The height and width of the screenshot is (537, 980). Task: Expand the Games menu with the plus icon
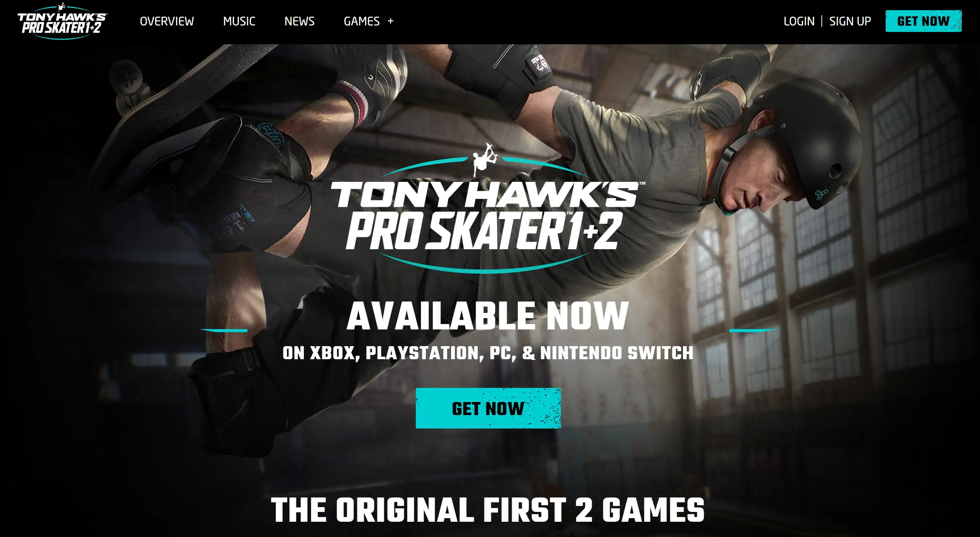[x=390, y=21]
